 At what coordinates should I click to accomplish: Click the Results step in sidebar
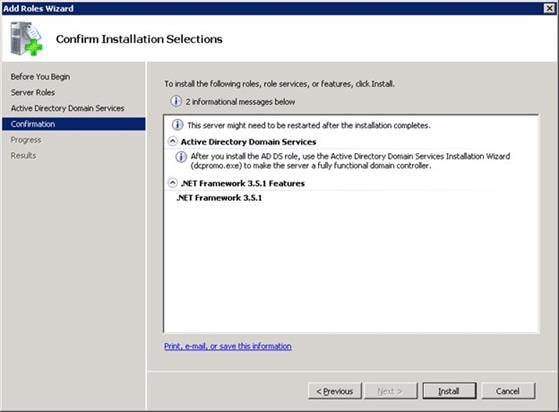click(x=23, y=155)
